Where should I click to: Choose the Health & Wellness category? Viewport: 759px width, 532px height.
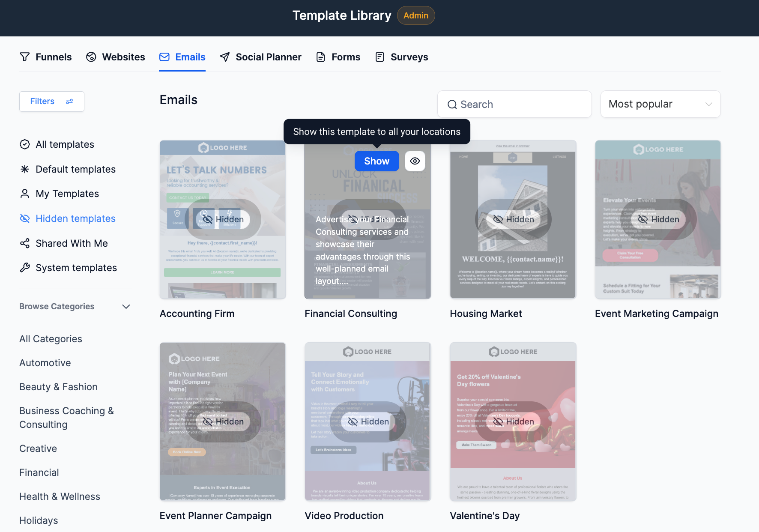60,496
